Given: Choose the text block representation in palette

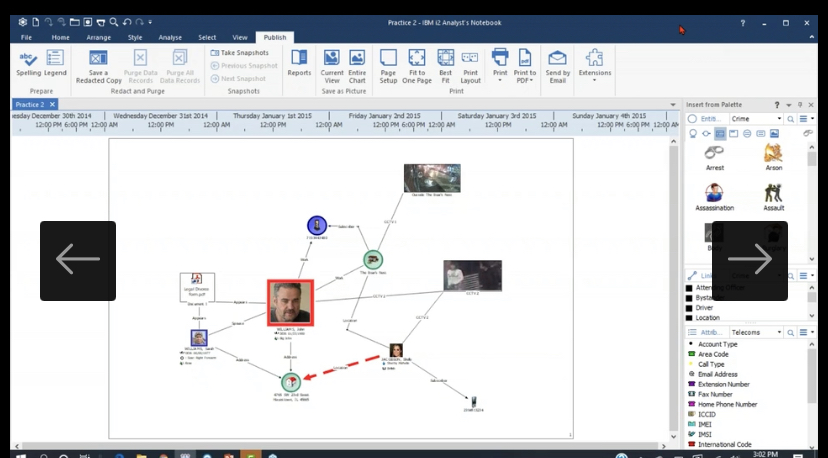Looking at the screenshot, I should (760, 134).
